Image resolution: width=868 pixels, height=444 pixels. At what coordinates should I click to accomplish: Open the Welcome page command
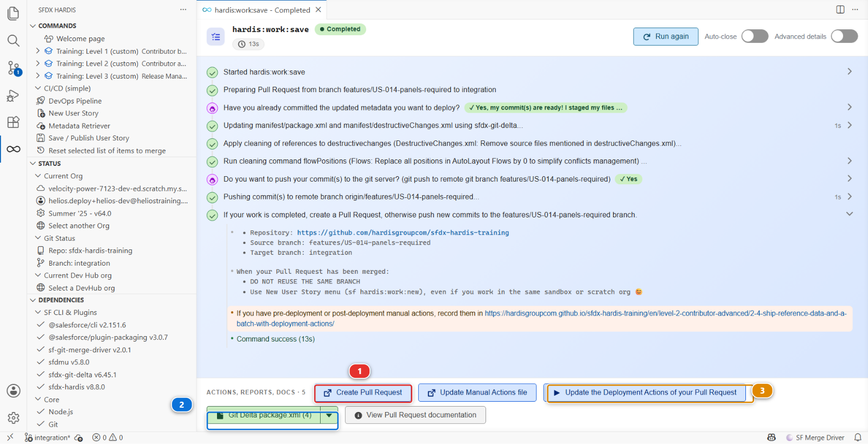[80, 38]
